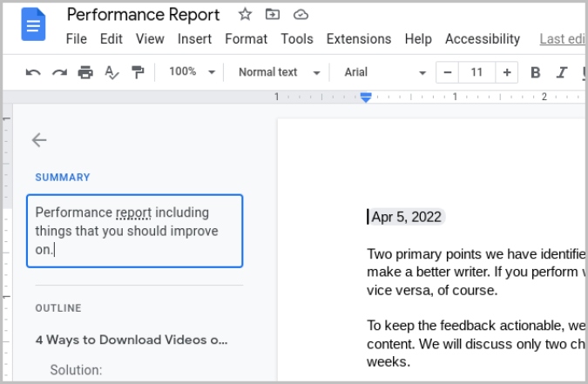Redo the last action

[x=59, y=72]
